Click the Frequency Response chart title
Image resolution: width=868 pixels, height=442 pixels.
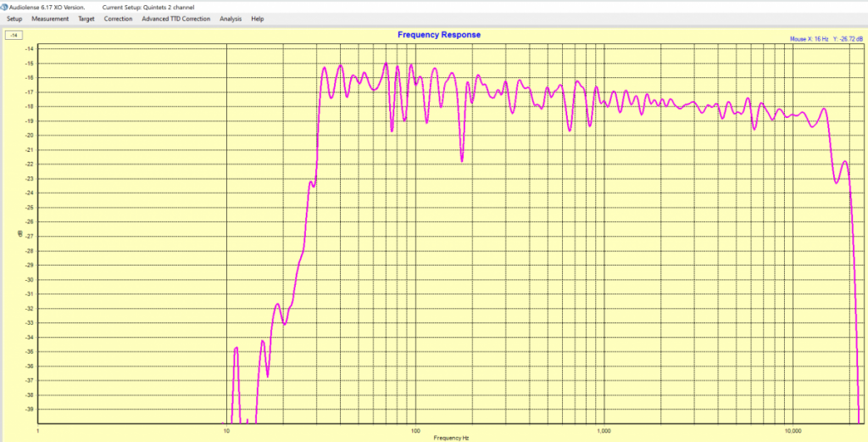[439, 35]
